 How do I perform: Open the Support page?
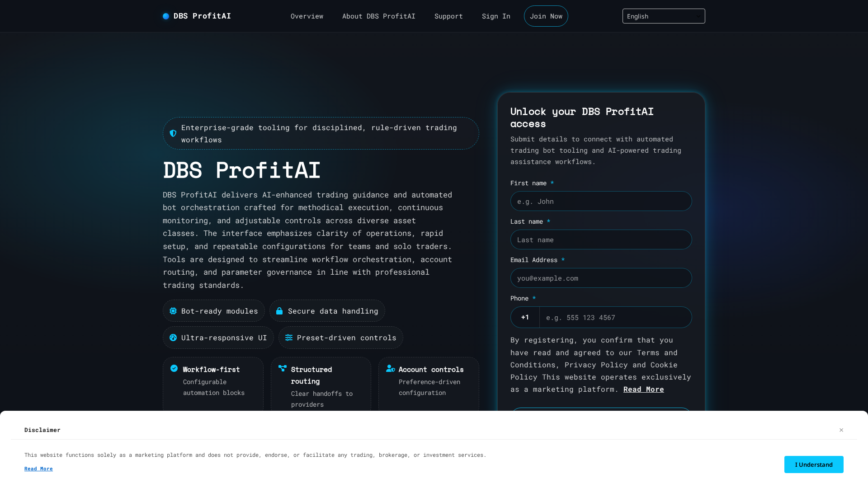(448, 16)
